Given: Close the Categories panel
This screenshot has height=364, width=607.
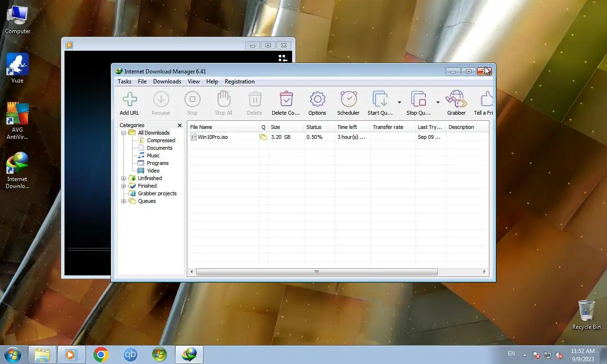Looking at the screenshot, I should click(x=180, y=126).
